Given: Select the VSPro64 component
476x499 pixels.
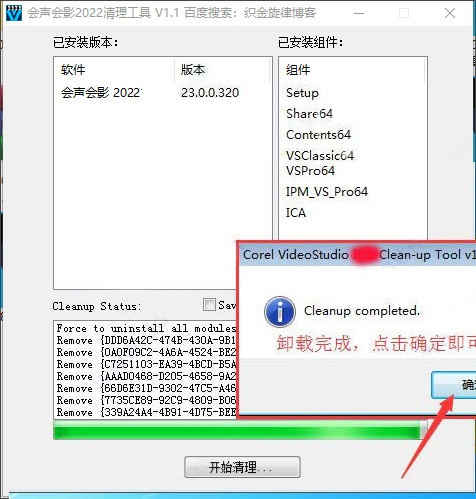Looking at the screenshot, I should pyautogui.click(x=310, y=171).
